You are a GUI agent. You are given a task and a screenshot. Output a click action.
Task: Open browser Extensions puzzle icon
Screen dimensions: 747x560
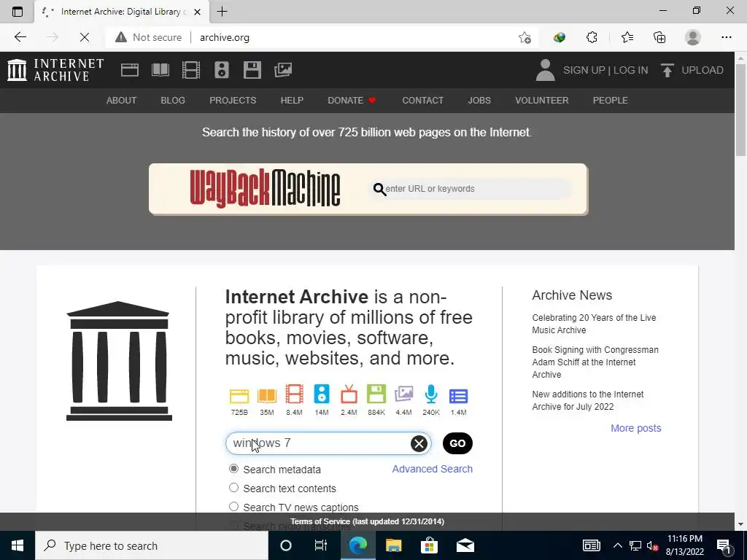pyautogui.click(x=592, y=37)
